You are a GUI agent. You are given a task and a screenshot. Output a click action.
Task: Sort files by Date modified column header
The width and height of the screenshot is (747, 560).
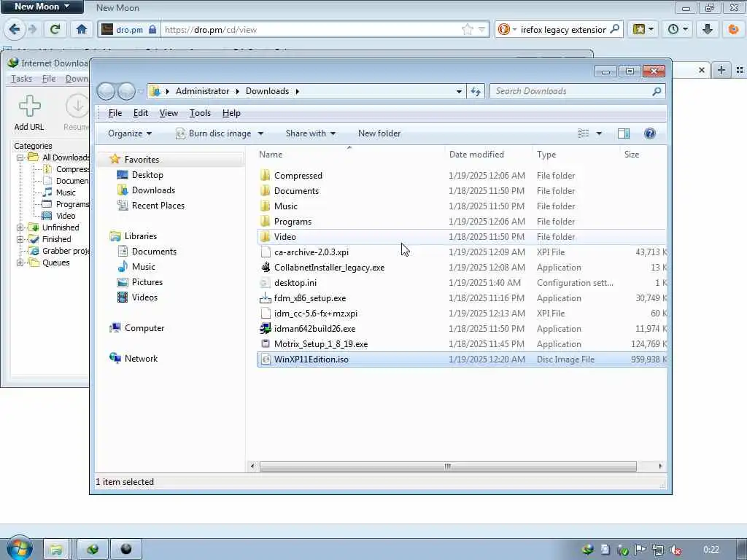(x=488, y=155)
